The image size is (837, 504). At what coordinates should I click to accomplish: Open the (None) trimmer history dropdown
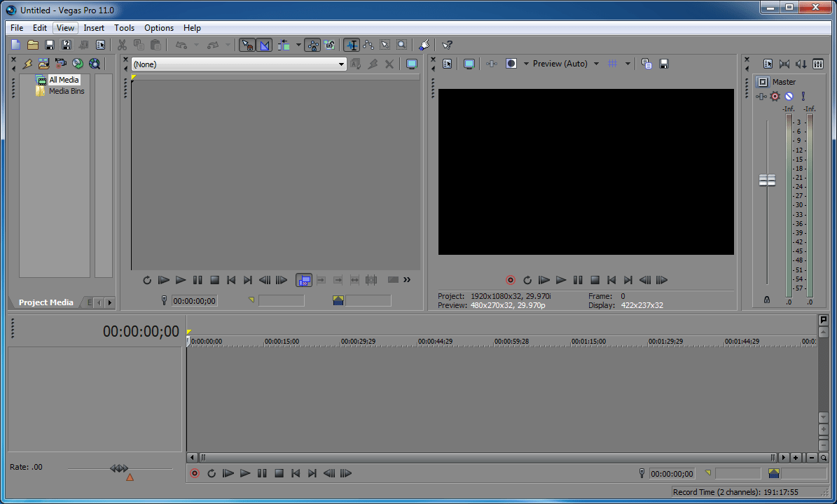239,64
